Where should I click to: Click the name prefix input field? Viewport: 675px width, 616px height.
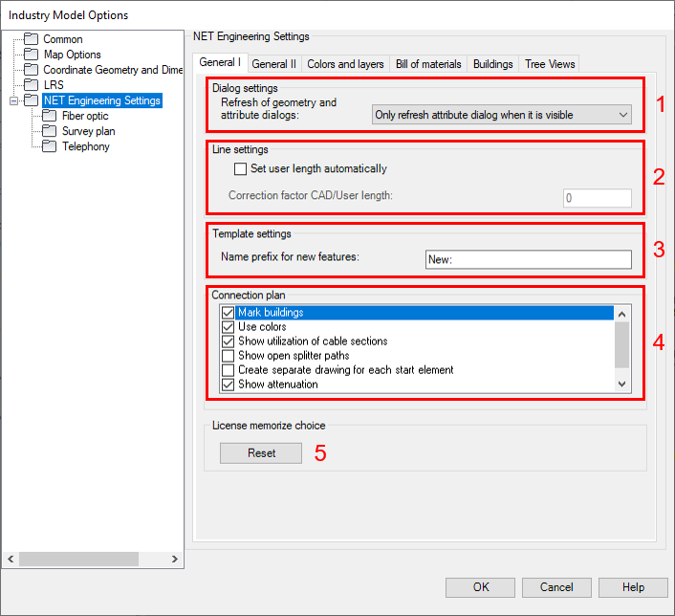tap(528, 259)
